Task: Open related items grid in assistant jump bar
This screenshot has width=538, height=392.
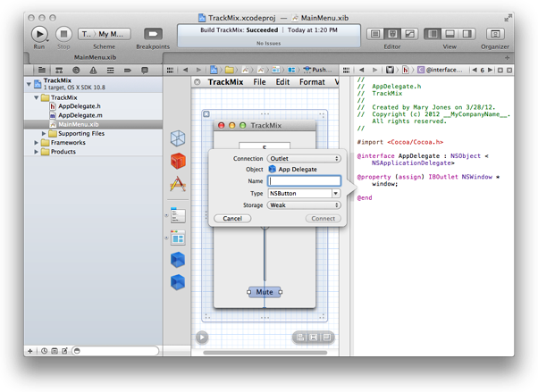Action: pyautogui.click(x=346, y=70)
